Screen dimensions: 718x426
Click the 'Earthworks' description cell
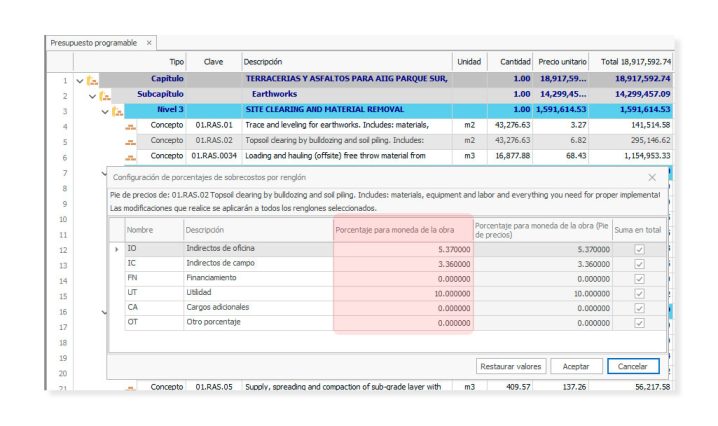click(347, 94)
